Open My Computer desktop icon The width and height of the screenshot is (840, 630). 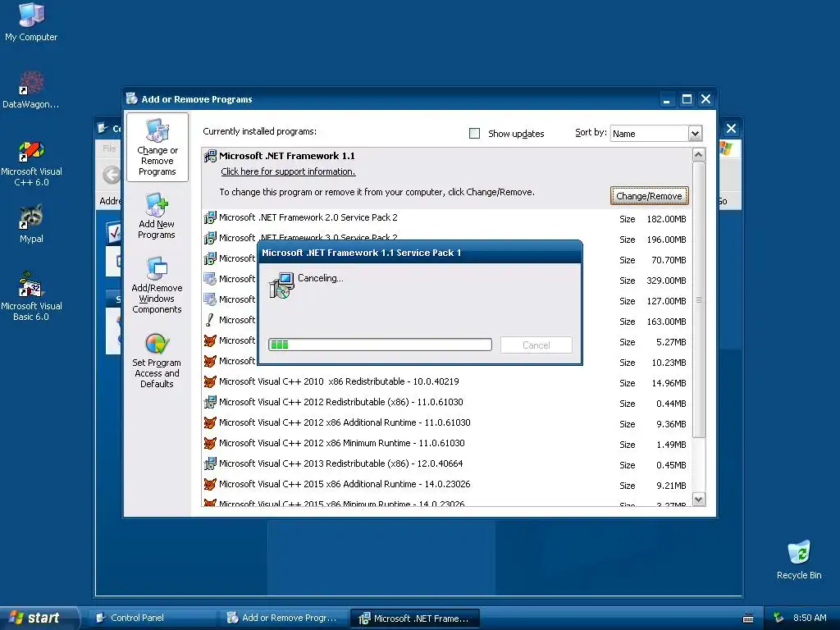pos(31,21)
